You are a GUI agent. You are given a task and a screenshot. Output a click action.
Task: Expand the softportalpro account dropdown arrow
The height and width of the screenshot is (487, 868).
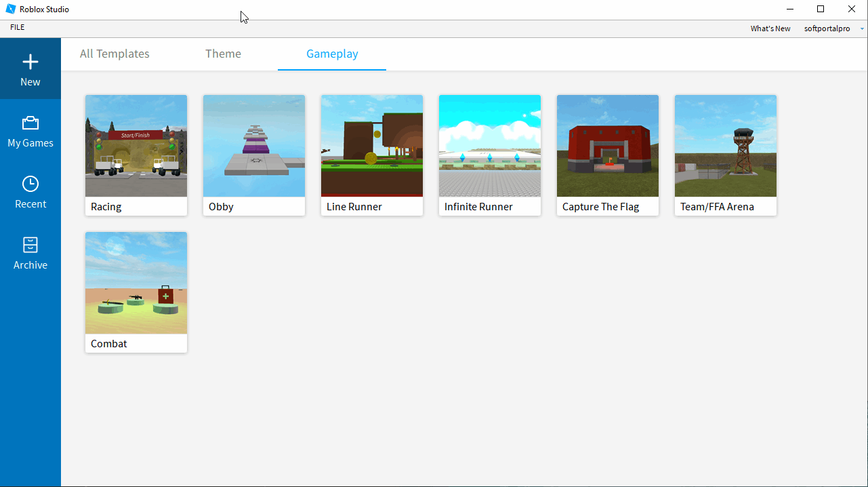coord(862,29)
